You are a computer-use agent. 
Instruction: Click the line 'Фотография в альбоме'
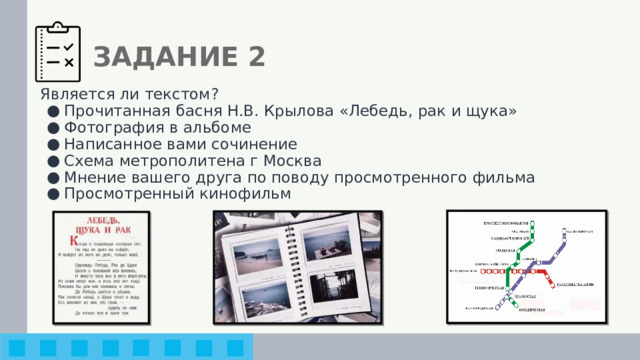point(158,127)
